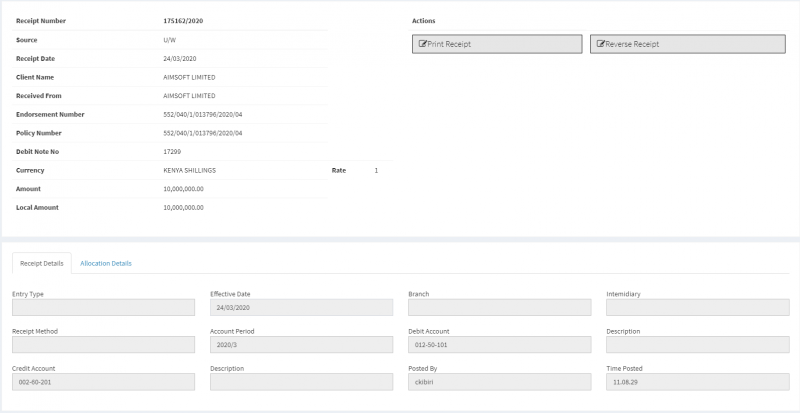Select debit note number 17299
Viewport: 800px width, 413px height.
[172, 152]
